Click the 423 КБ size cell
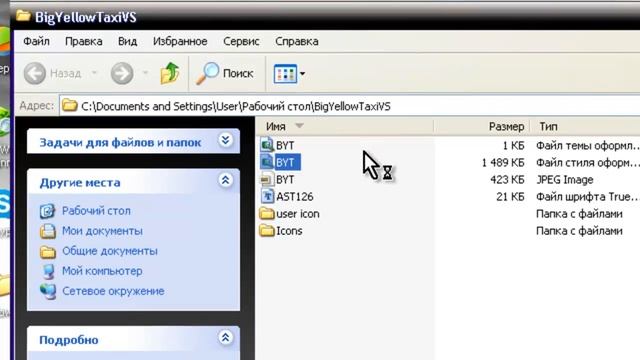 click(x=507, y=180)
